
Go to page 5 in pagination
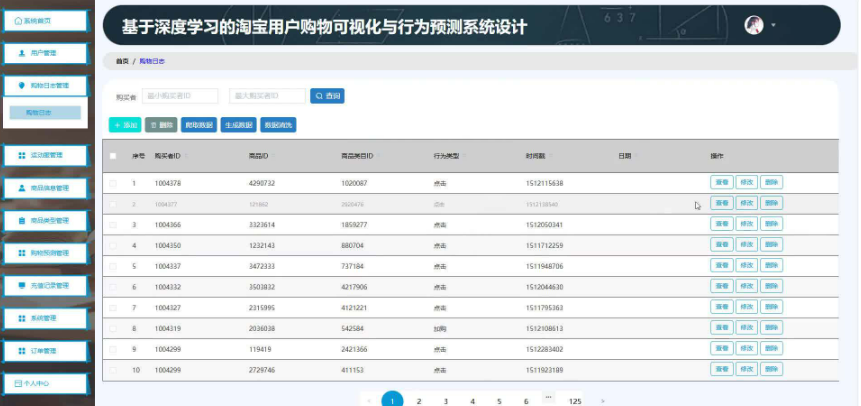click(x=499, y=402)
